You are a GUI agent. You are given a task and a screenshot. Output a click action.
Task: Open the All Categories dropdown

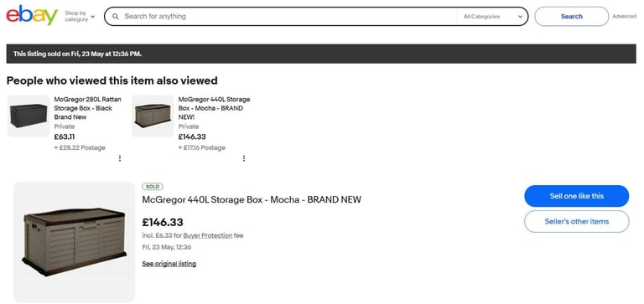point(492,17)
